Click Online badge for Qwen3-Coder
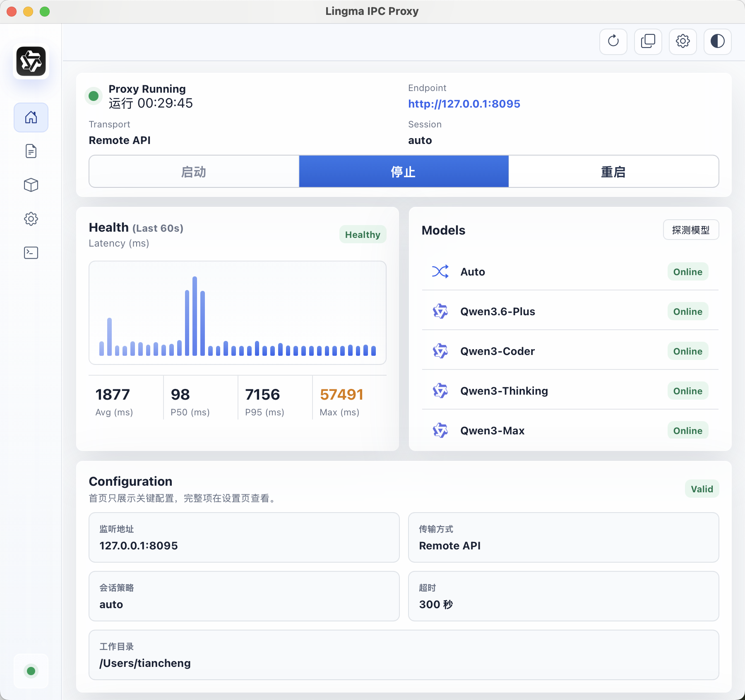Image resolution: width=745 pixels, height=700 pixels. point(688,351)
